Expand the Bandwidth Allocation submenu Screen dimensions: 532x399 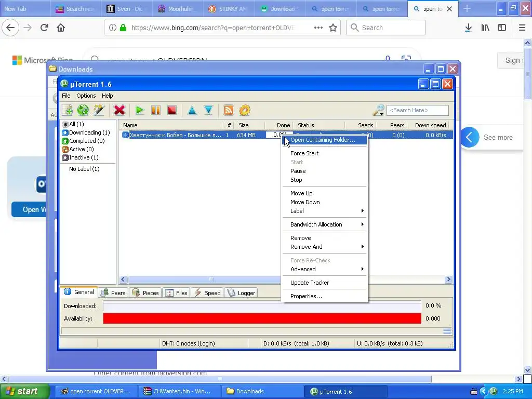pyautogui.click(x=325, y=224)
